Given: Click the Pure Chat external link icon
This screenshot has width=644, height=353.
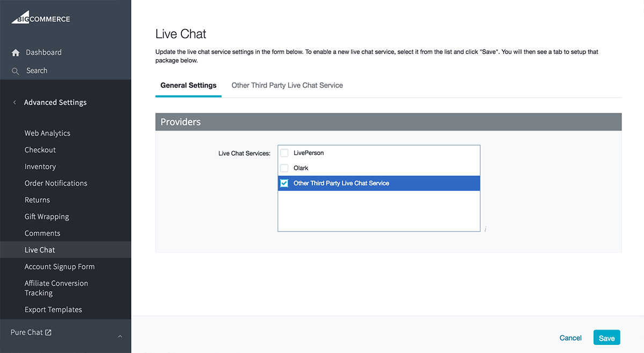Looking at the screenshot, I should tap(48, 333).
